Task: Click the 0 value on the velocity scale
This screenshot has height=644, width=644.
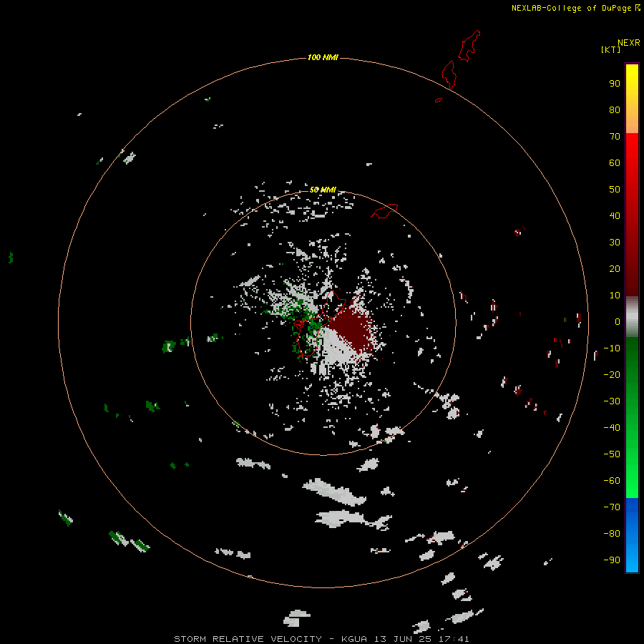Action: pyautogui.click(x=618, y=321)
